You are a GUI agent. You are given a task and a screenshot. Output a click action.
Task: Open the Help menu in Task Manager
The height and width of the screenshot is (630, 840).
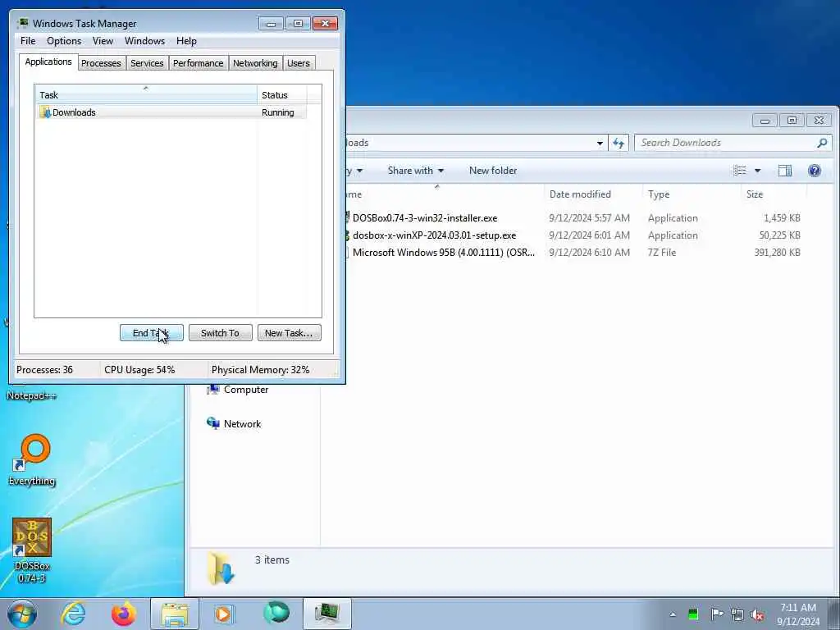tap(186, 41)
